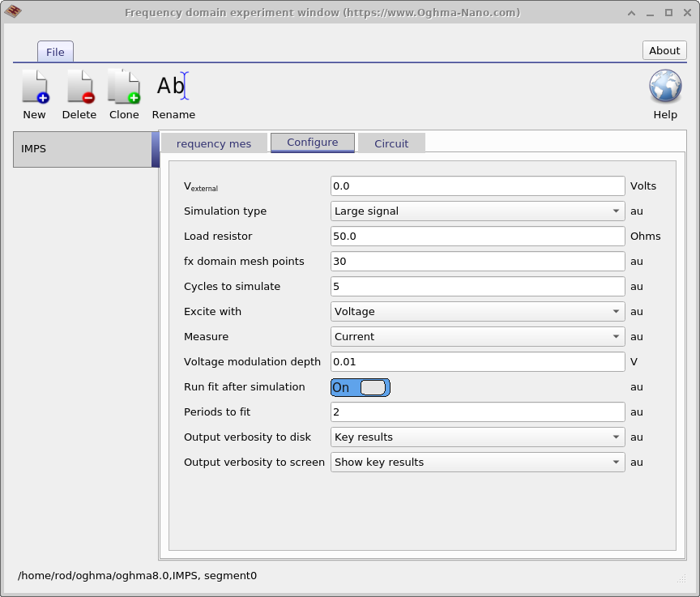The height and width of the screenshot is (597, 700).
Task: Edit the Cycles to simulate value
Action: [x=477, y=286]
